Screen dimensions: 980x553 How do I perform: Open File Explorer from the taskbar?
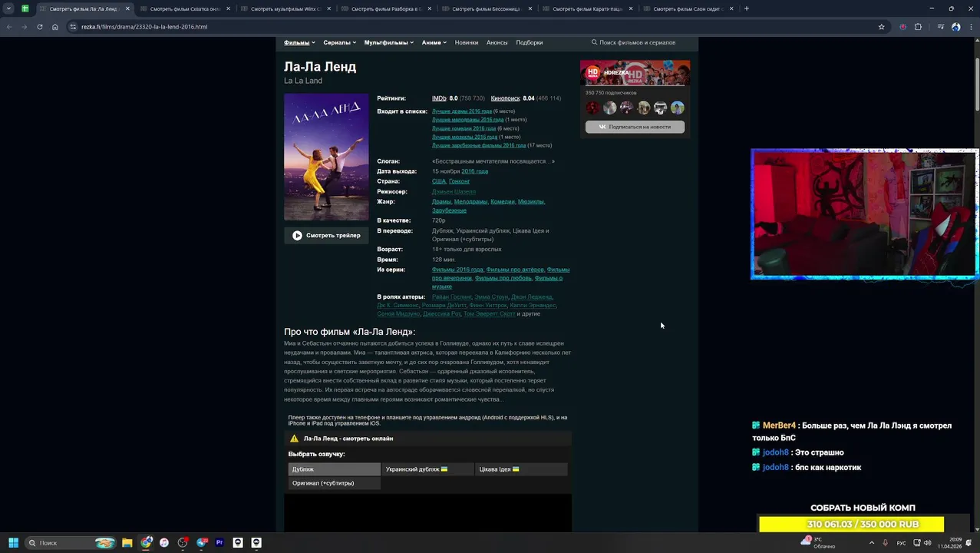(x=127, y=542)
